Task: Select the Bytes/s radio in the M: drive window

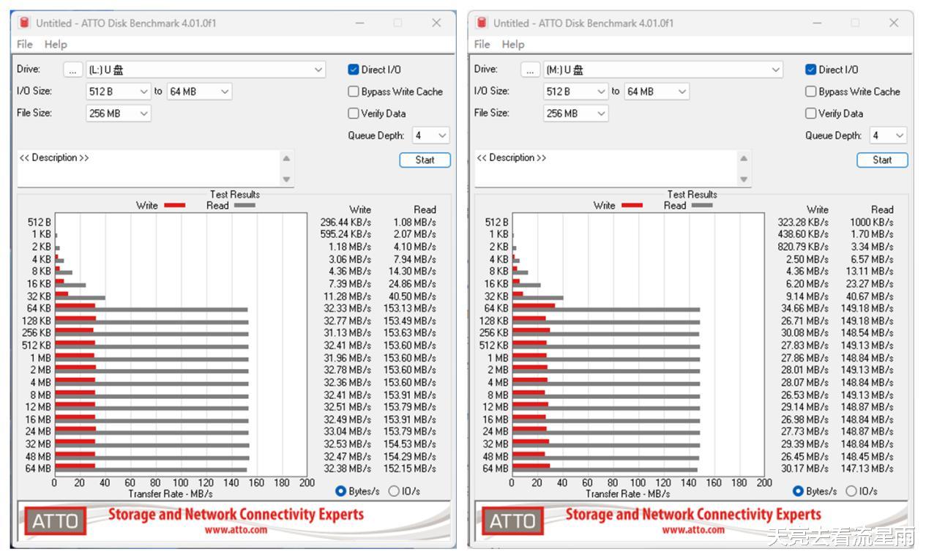Action: [798, 491]
